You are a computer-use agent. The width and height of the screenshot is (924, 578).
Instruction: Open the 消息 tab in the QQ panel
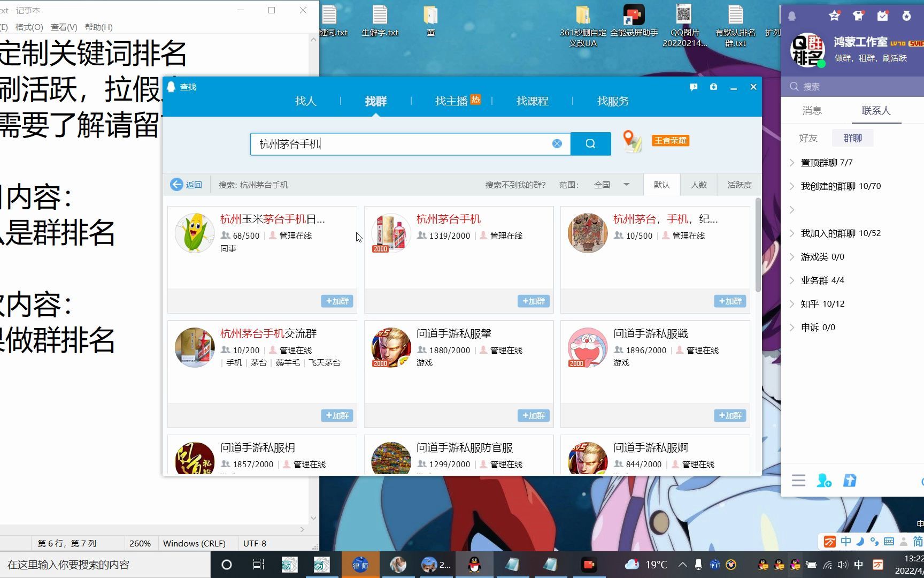(812, 111)
